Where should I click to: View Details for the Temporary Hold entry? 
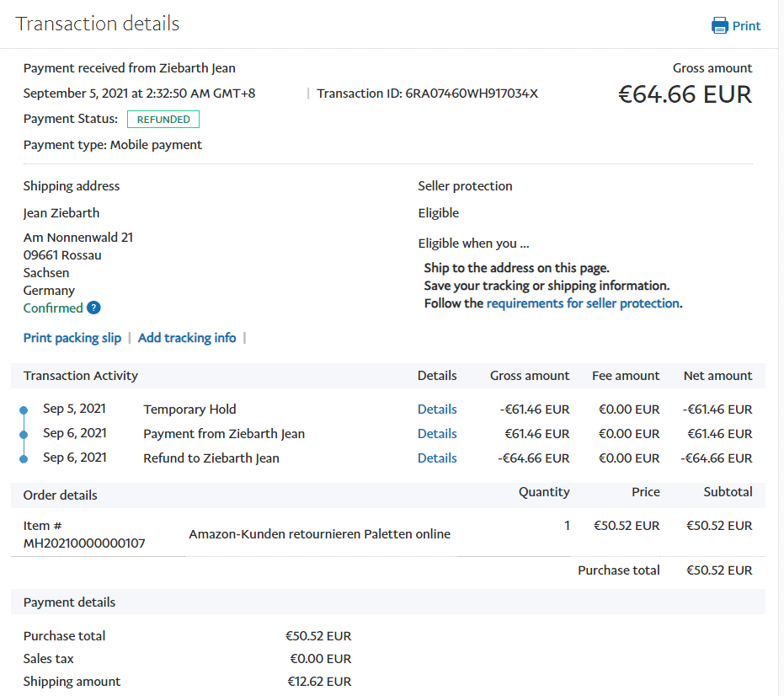pyautogui.click(x=437, y=410)
